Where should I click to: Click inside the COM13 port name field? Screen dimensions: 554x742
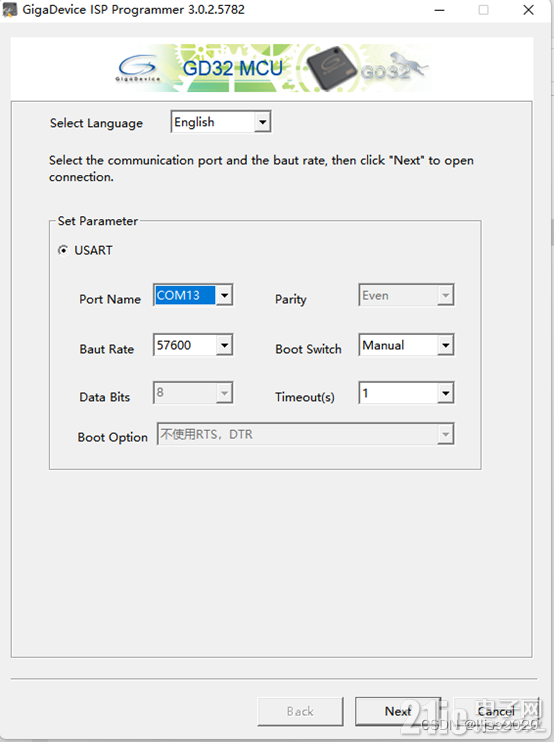tap(185, 295)
